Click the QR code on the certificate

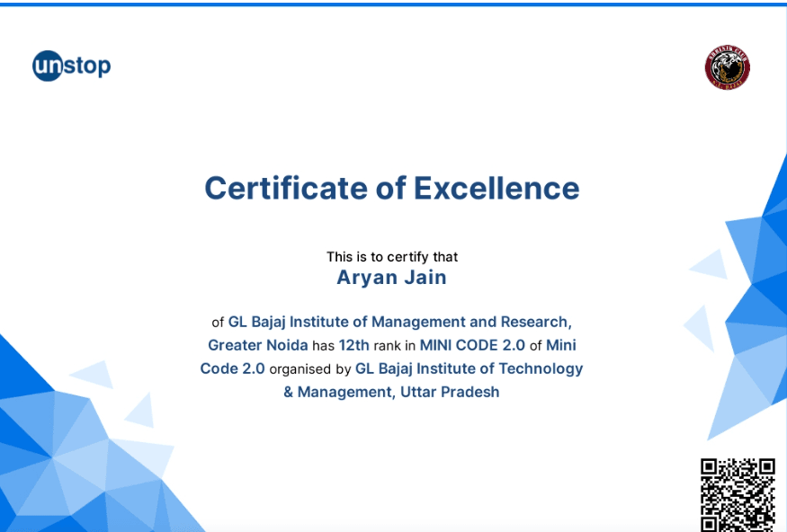point(738,494)
